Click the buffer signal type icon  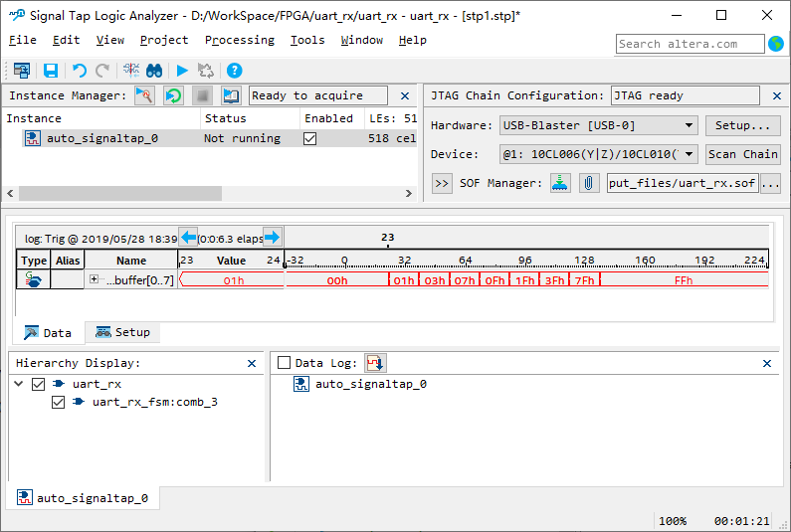click(33, 279)
